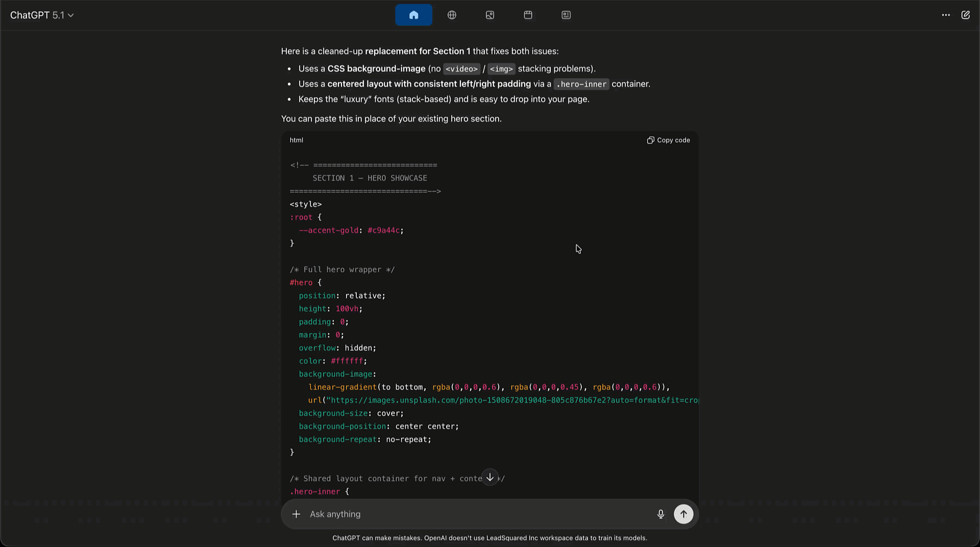The height and width of the screenshot is (547, 980).
Task: Open the web browsing globe icon
Action: pos(451,15)
